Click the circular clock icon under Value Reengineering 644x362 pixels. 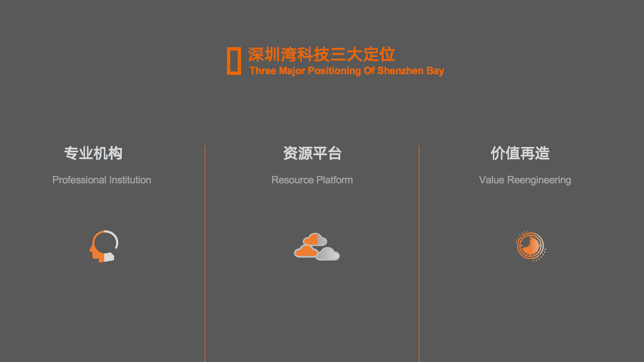(x=530, y=246)
